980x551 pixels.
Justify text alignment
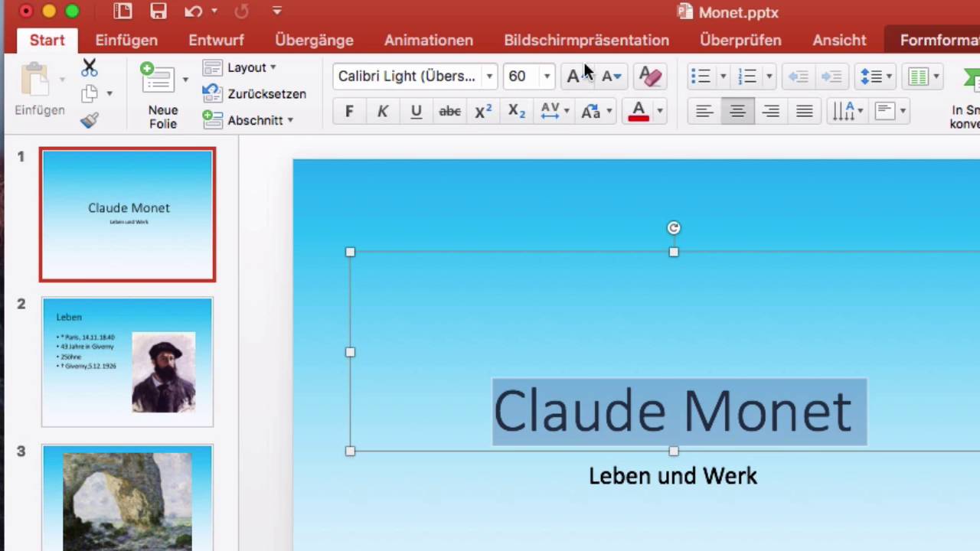pos(804,112)
